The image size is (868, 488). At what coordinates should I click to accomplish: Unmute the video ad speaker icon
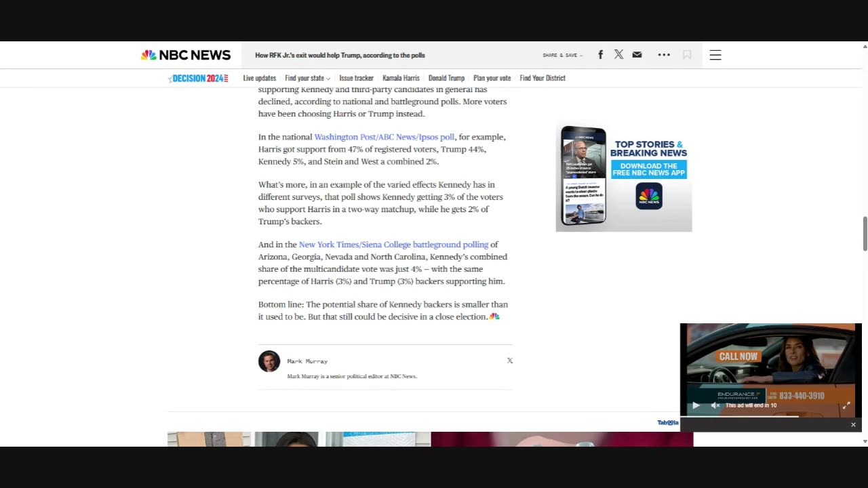point(715,405)
